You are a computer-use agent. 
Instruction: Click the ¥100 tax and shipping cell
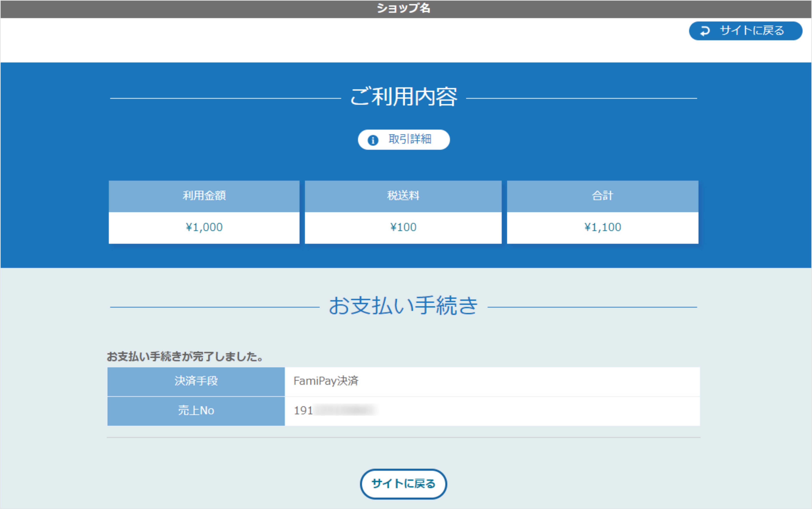[x=404, y=227]
